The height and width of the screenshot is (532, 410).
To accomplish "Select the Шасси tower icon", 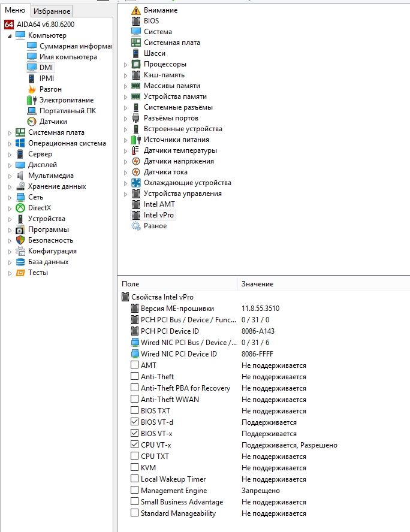I will click(x=135, y=53).
